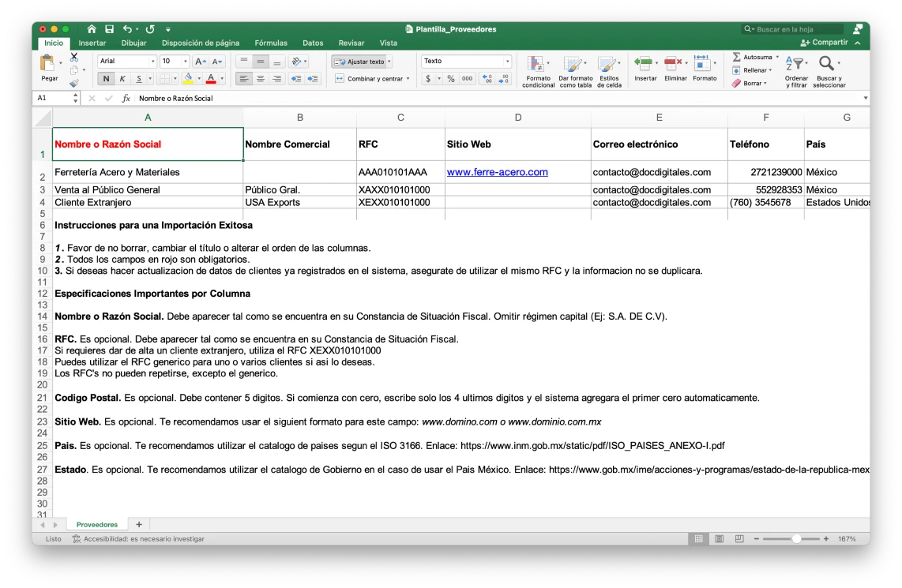Toggle underline (S) formatting
Image resolution: width=902 pixels, height=588 pixels.
pos(139,79)
